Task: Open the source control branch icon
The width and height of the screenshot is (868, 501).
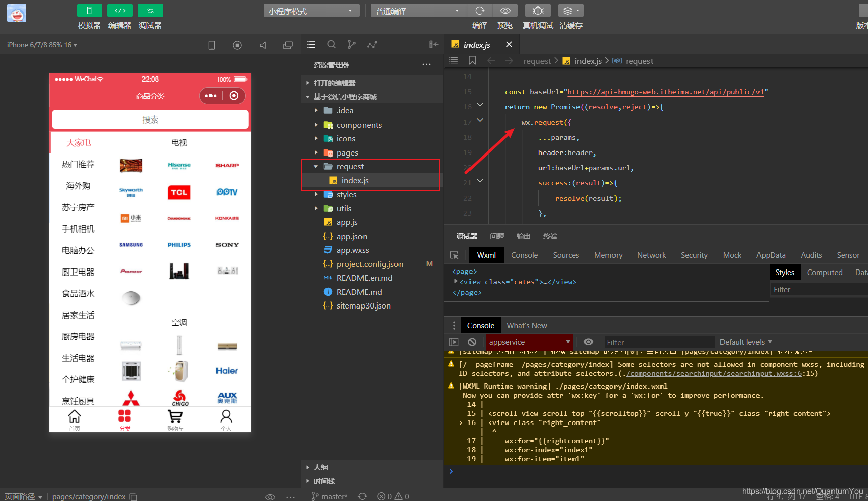Action: pyautogui.click(x=351, y=45)
